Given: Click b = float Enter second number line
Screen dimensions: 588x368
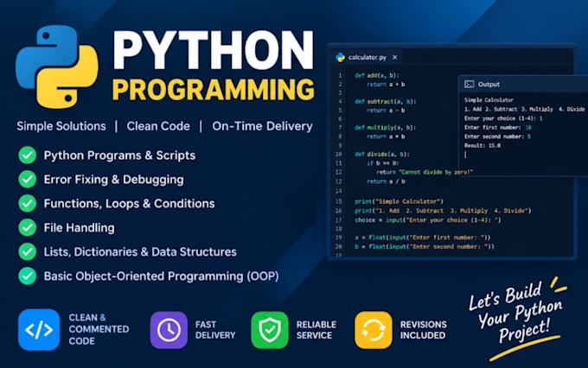Looking at the screenshot, I should point(425,247).
